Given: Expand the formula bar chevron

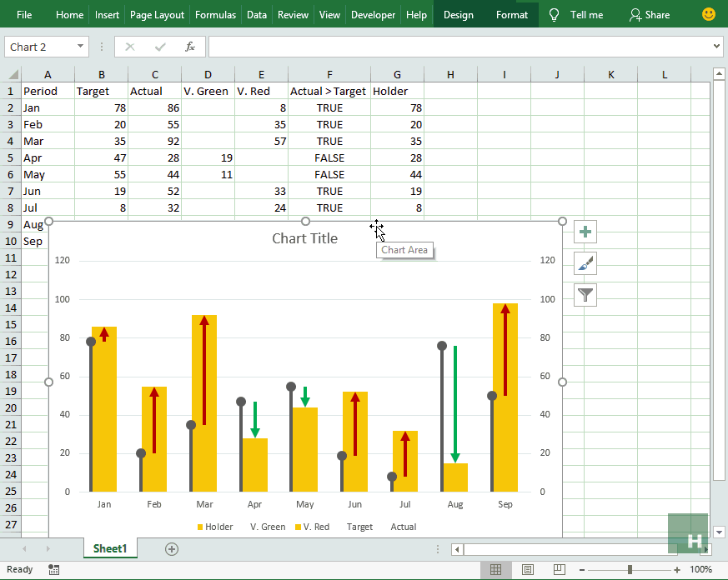Looking at the screenshot, I should tap(716, 46).
